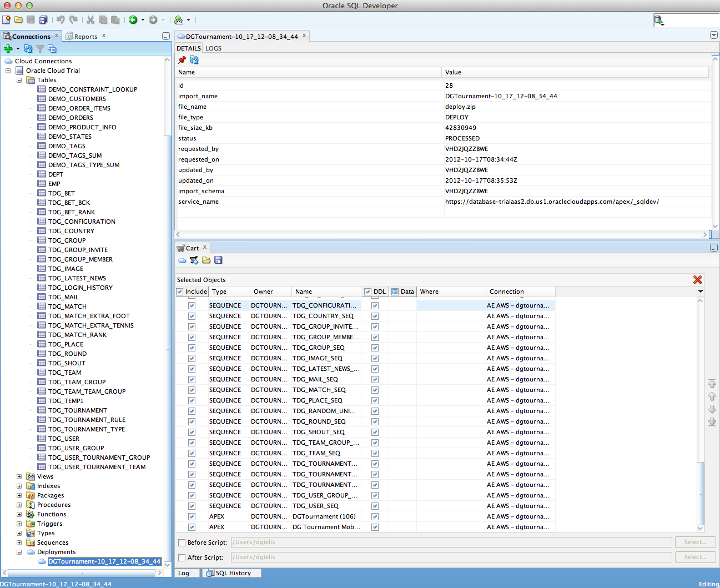The width and height of the screenshot is (720, 588).
Task: Click Select button for After Script
Action: [695, 557]
